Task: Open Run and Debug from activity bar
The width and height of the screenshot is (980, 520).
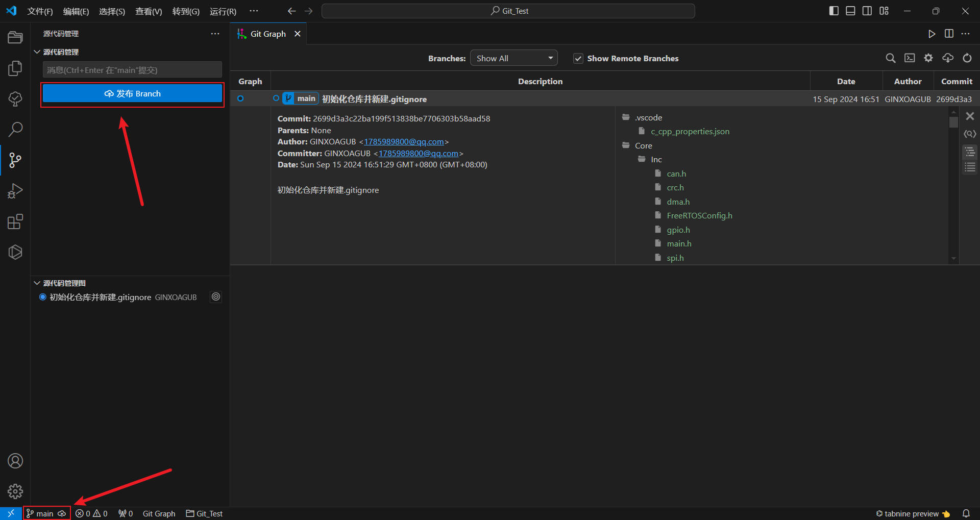Action: tap(15, 191)
